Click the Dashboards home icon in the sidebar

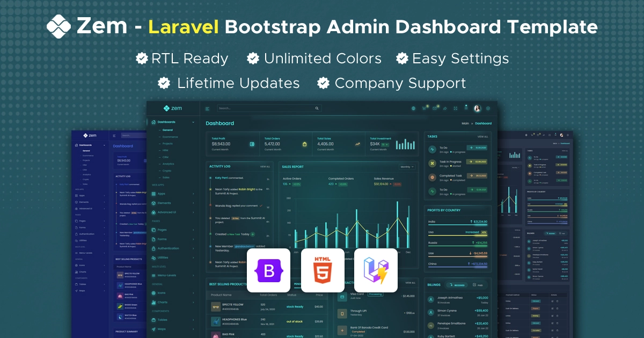(x=153, y=122)
